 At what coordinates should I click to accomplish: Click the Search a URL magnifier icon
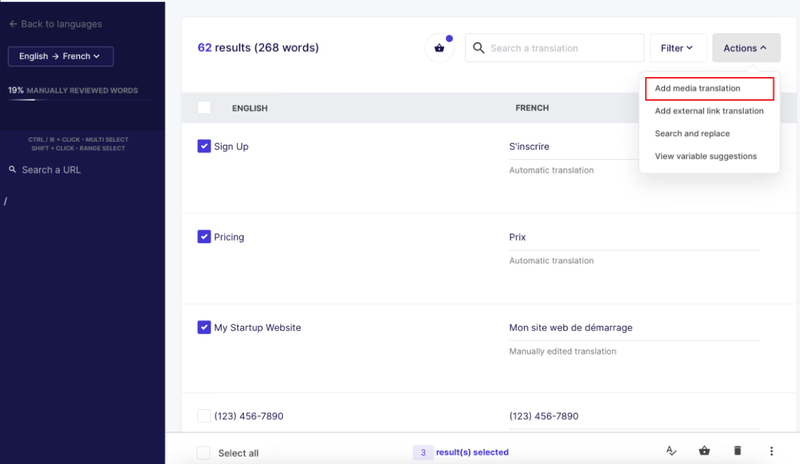pyautogui.click(x=12, y=169)
